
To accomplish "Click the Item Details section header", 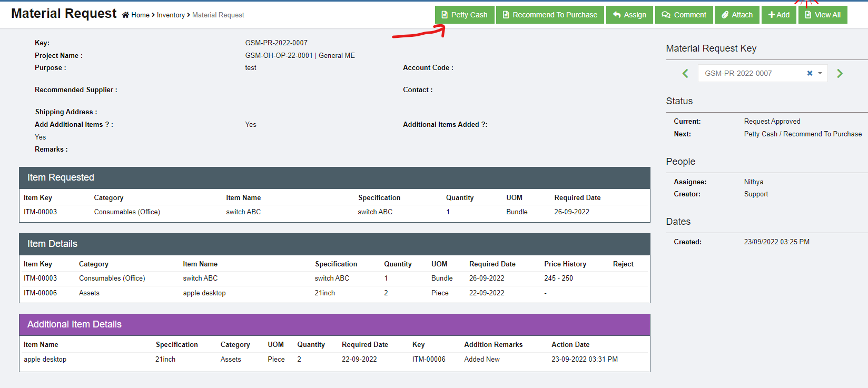I will point(334,244).
